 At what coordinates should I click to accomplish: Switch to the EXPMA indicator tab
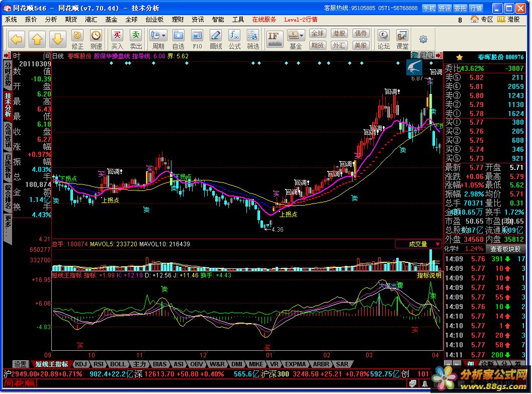point(296,364)
